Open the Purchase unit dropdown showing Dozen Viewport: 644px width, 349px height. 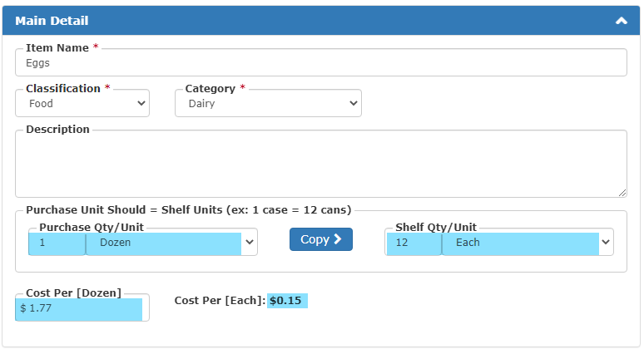point(171,243)
